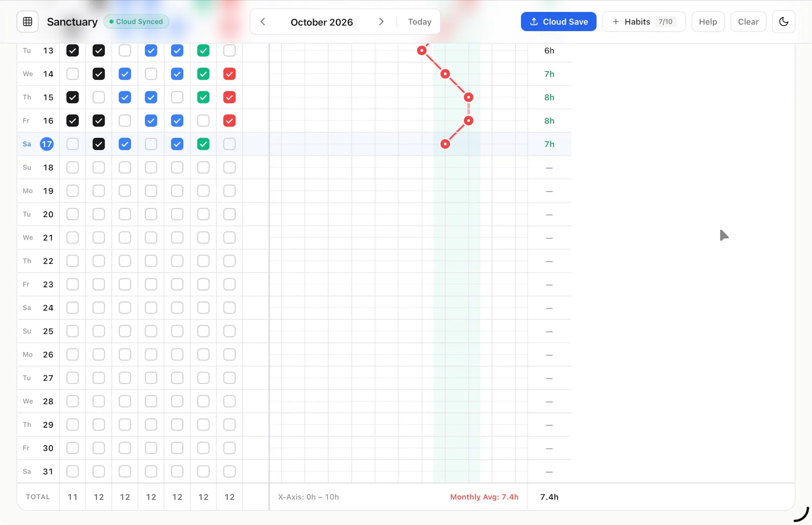The image size is (812, 525).
Task: Open the Habits 7/10 button
Action: 644,22
